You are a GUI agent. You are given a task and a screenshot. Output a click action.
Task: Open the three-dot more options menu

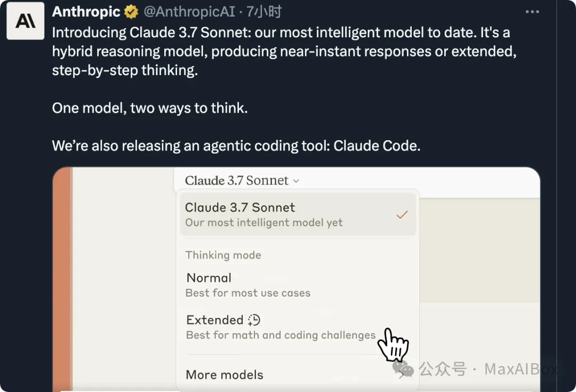click(x=532, y=12)
